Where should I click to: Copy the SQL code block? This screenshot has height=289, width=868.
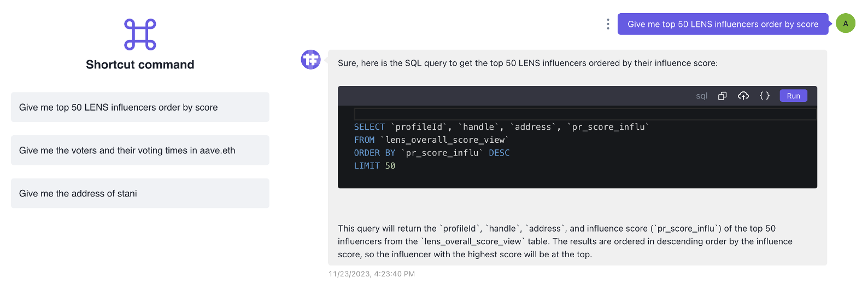pyautogui.click(x=722, y=96)
